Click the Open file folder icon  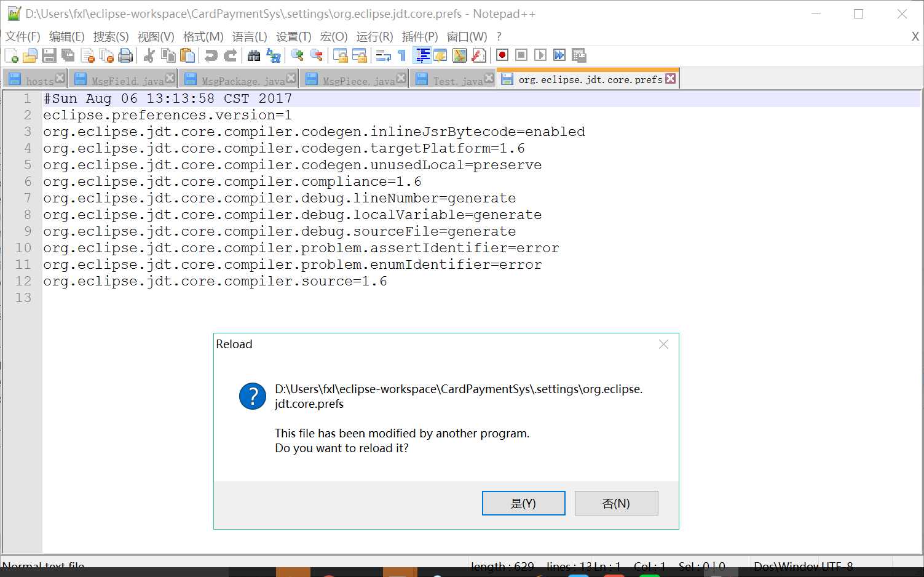pos(30,55)
